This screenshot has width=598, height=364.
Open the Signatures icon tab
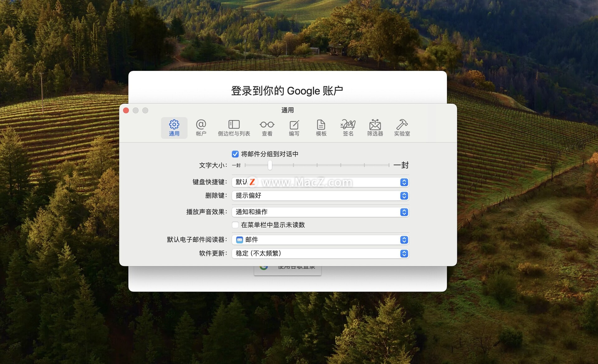coord(348,128)
